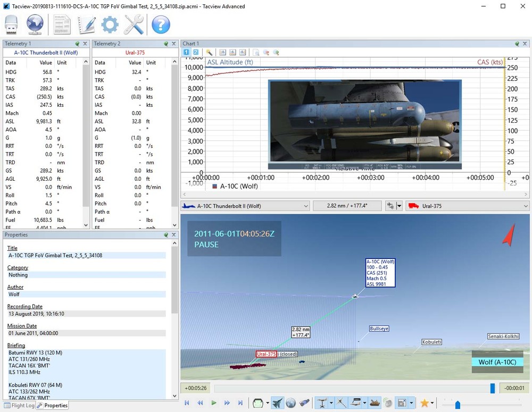Image resolution: width=532 pixels, height=412 pixels.
Task: Adjust the playback speed slider handle
Action: tap(457, 405)
